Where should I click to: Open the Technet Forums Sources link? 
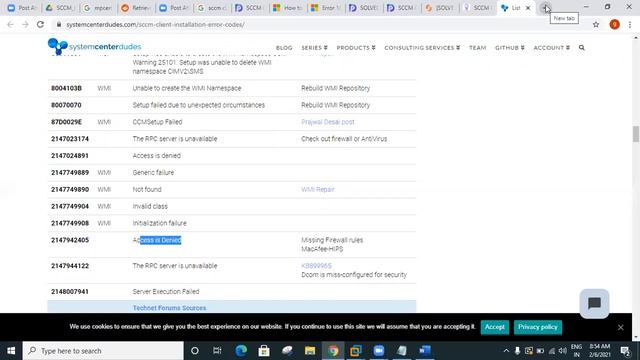[169, 308]
